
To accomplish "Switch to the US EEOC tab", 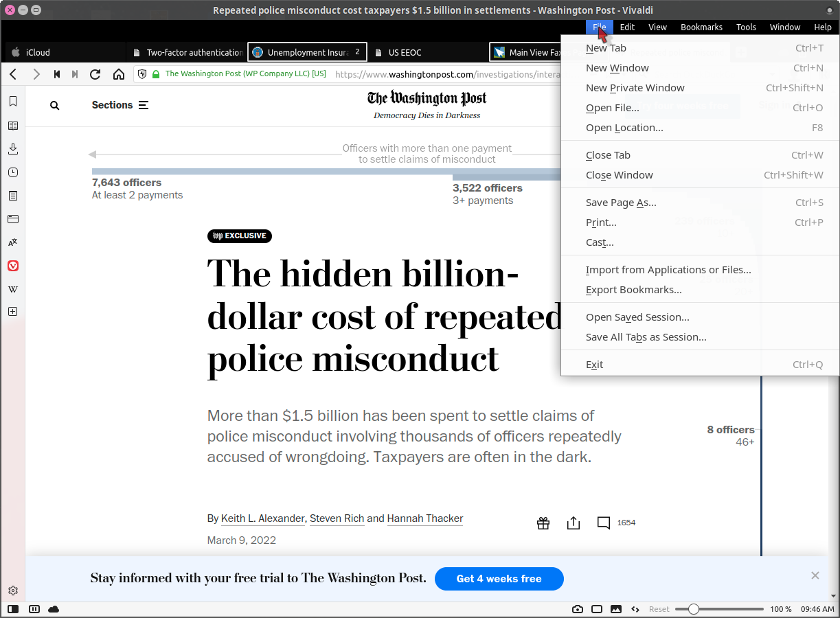I will tap(428, 52).
